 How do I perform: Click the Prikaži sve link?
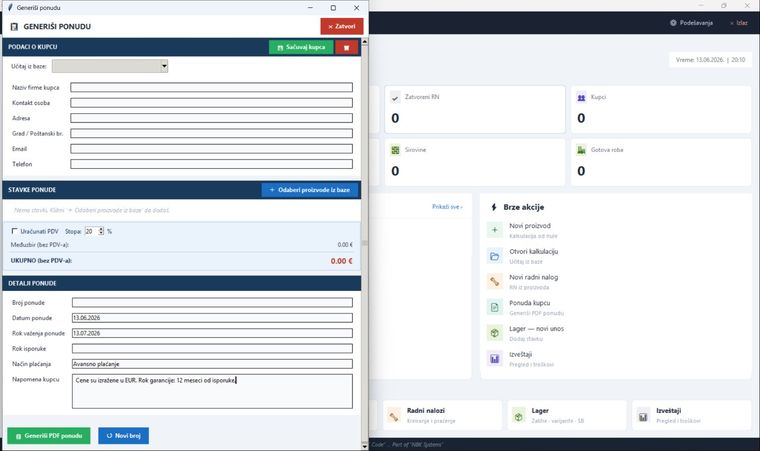(x=447, y=207)
